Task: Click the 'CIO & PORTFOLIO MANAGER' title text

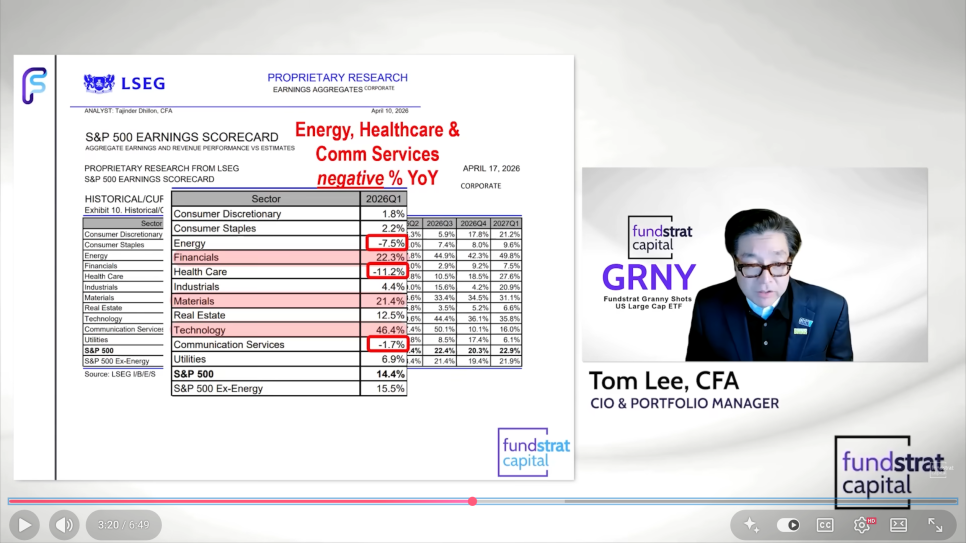Action: [x=684, y=403]
